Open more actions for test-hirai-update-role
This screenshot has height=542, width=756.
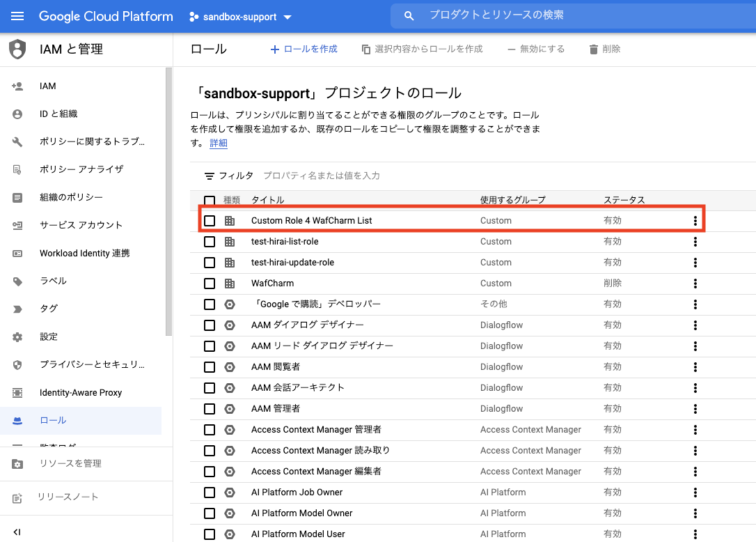pos(695,263)
